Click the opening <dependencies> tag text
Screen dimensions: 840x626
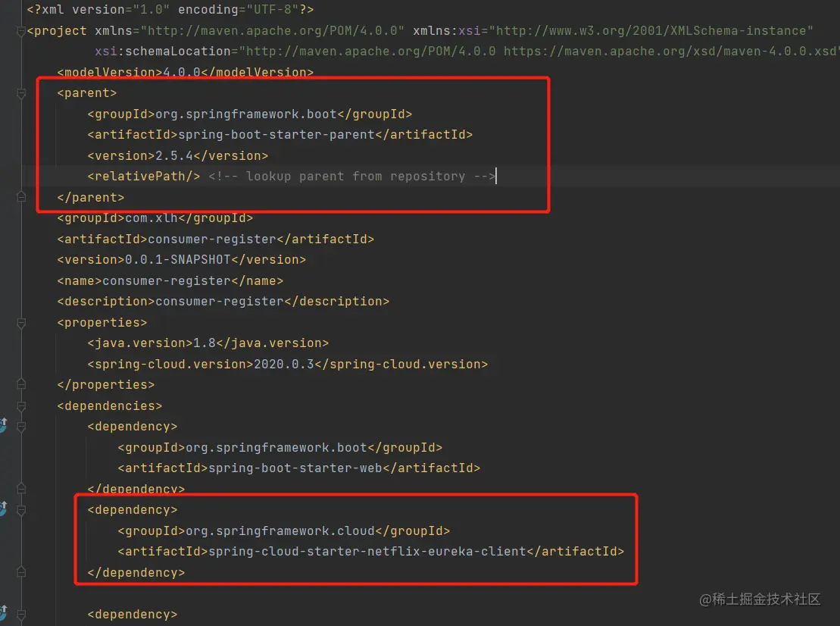pos(109,405)
